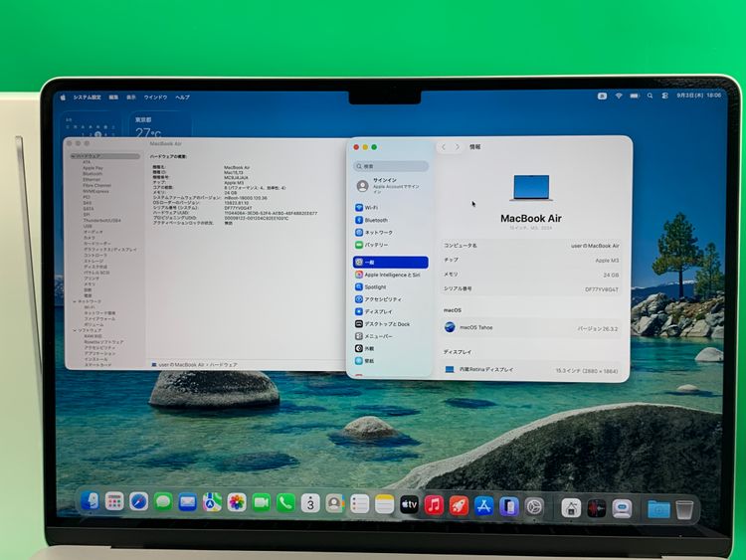This screenshot has width=746, height=560.
Task: Select ディスプレイ in System Settings sidebar
Action: 390,311
